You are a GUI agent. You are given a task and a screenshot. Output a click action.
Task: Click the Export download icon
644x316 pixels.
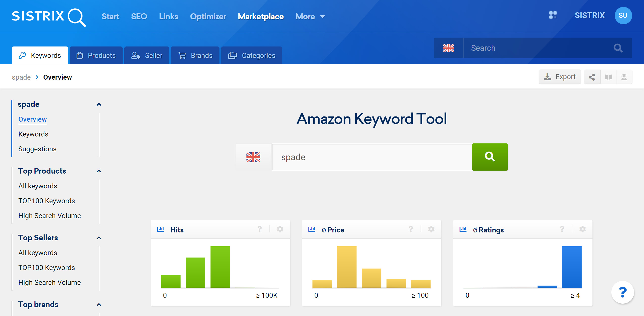[547, 77]
